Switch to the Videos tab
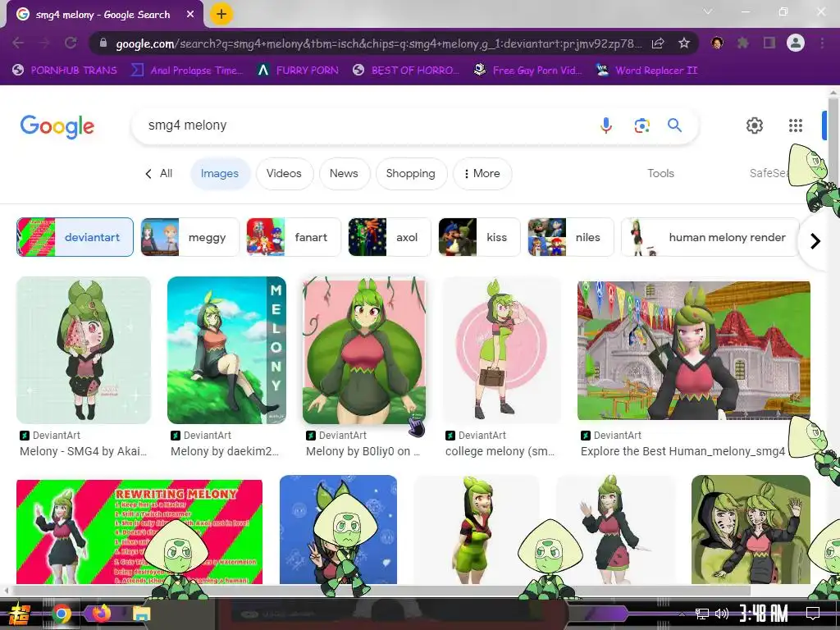The width and height of the screenshot is (840, 630). pos(284,174)
